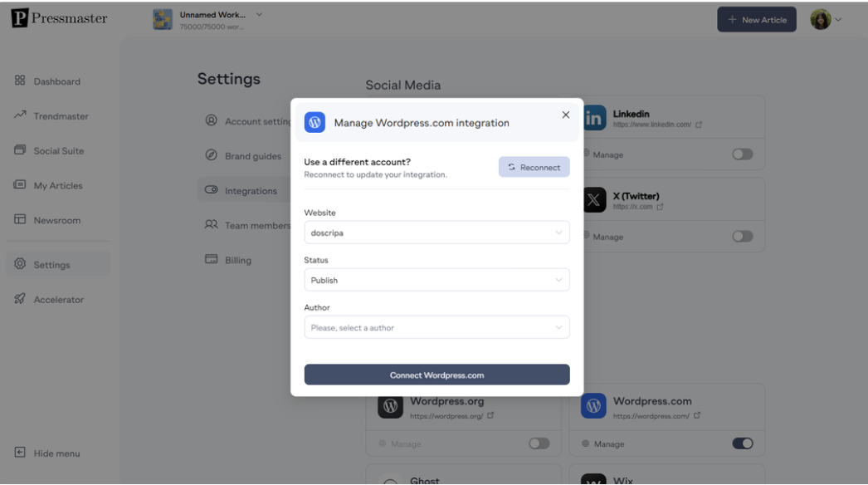Click the Linkedin logo icon
The image size is (868, 485).
(594, 118)
